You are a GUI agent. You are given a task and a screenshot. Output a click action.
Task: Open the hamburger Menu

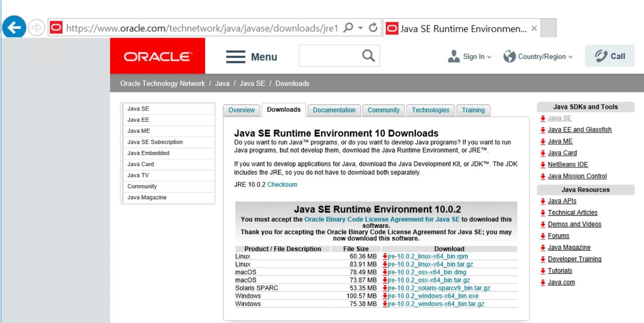click(252, 57)
